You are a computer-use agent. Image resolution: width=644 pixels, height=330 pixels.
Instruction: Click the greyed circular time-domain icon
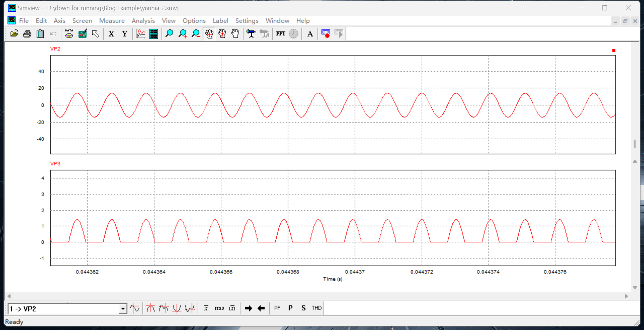293,34
